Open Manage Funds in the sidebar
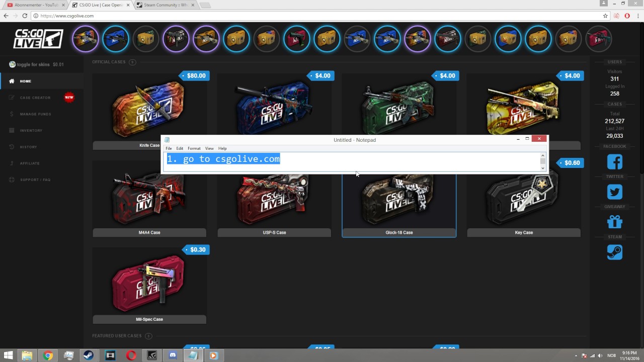 click(x=42, y=114)
